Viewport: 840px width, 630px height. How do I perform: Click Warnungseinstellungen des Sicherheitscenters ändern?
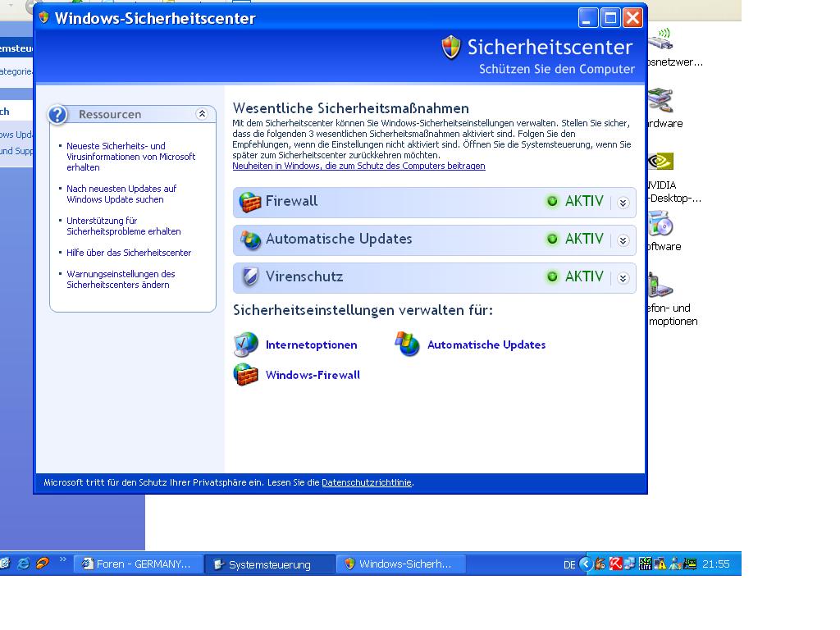121,279
